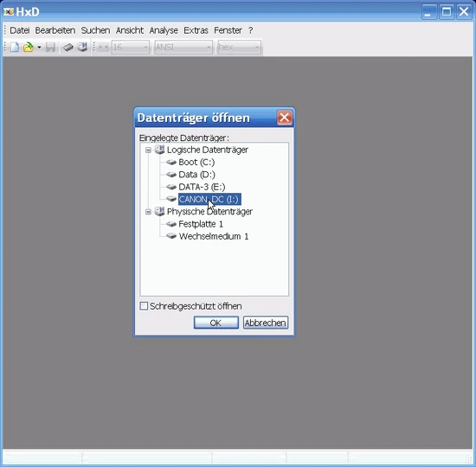Click the drive icon beside Data (D:)
Image resolution: width=476 pixels, height=467 pixels.
[x=171, y=175]
